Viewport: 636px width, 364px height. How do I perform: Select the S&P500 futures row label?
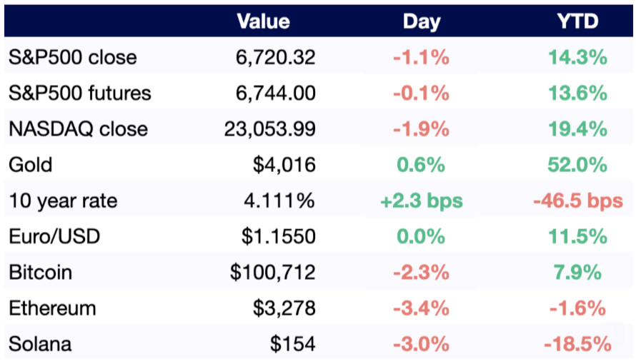click(x=79, y=93)
